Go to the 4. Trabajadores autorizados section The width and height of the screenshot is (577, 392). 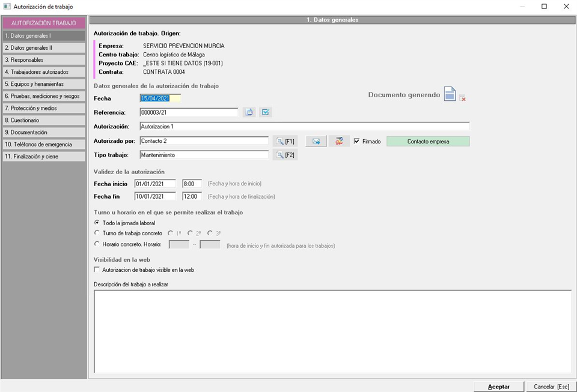coord(44,72)
